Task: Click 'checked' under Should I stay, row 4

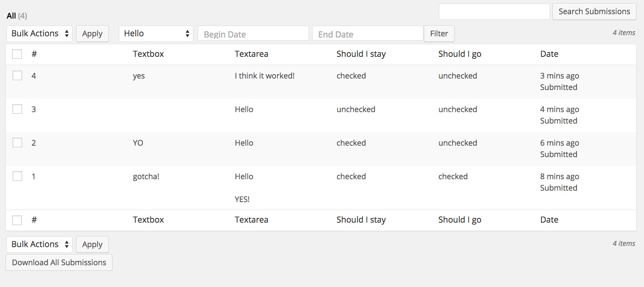Action: pos(351,76)
